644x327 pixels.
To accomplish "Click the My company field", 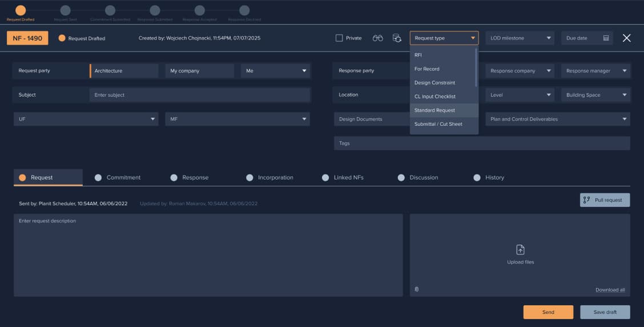I will (200, 71).
